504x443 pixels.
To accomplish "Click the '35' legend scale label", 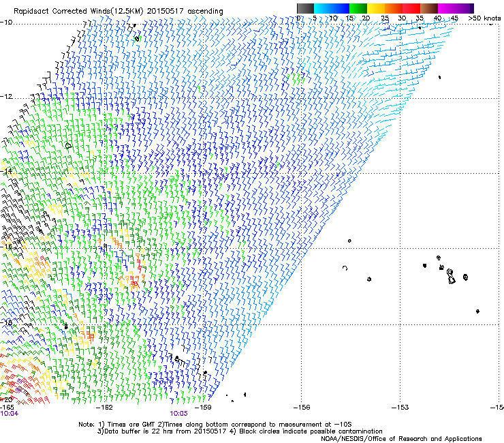I will (420, 18).
